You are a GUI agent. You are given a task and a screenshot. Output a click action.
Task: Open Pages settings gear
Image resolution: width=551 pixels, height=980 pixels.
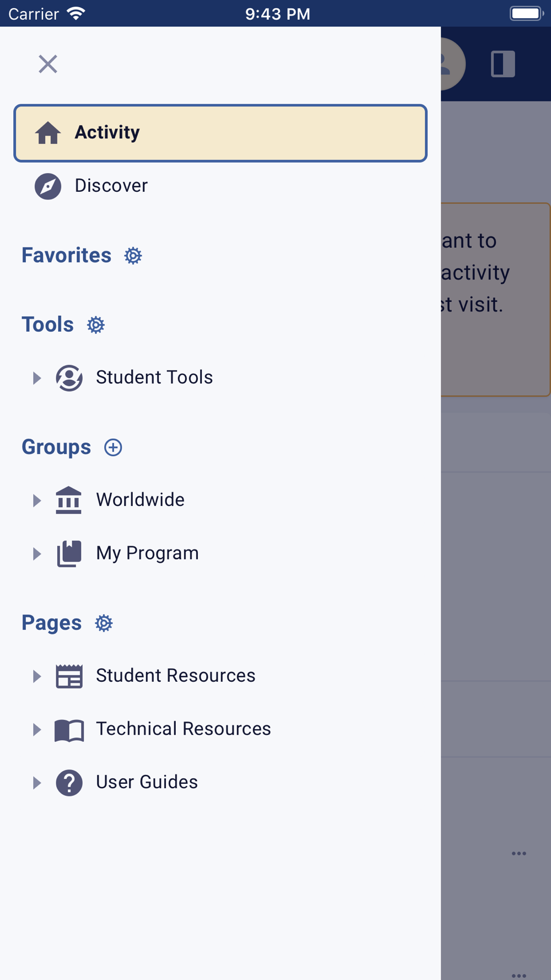tap(104, 623)
